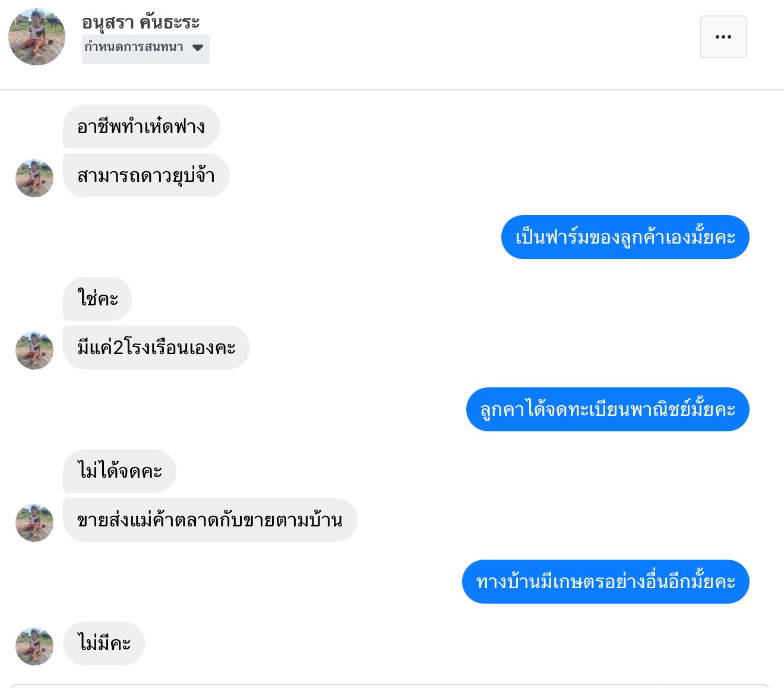Click the large profile picture in header

click(37, 37)
